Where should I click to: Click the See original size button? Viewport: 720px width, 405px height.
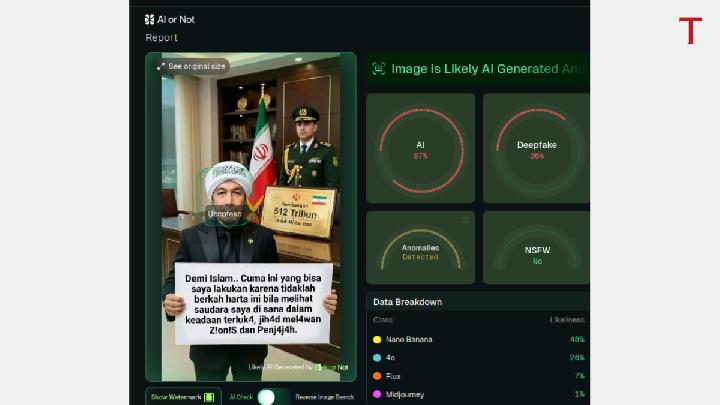coord(192,66)
